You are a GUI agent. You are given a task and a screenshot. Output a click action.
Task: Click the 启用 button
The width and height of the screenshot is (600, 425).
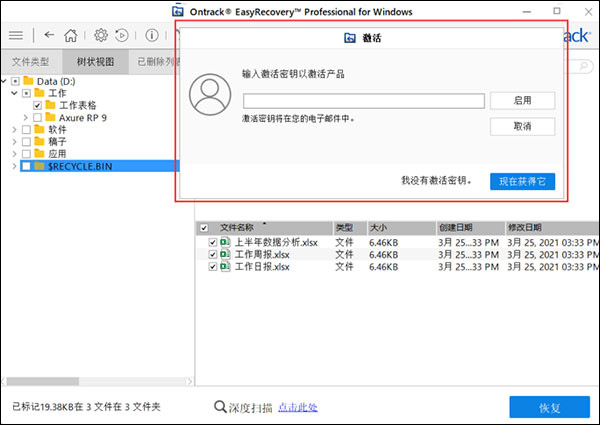click(x=522, y=100)
